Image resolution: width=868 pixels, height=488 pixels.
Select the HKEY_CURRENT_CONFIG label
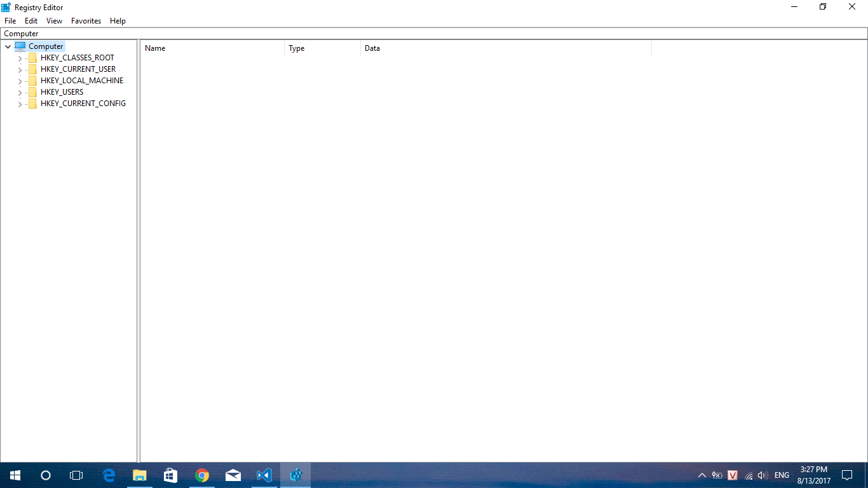click(83, 104)
